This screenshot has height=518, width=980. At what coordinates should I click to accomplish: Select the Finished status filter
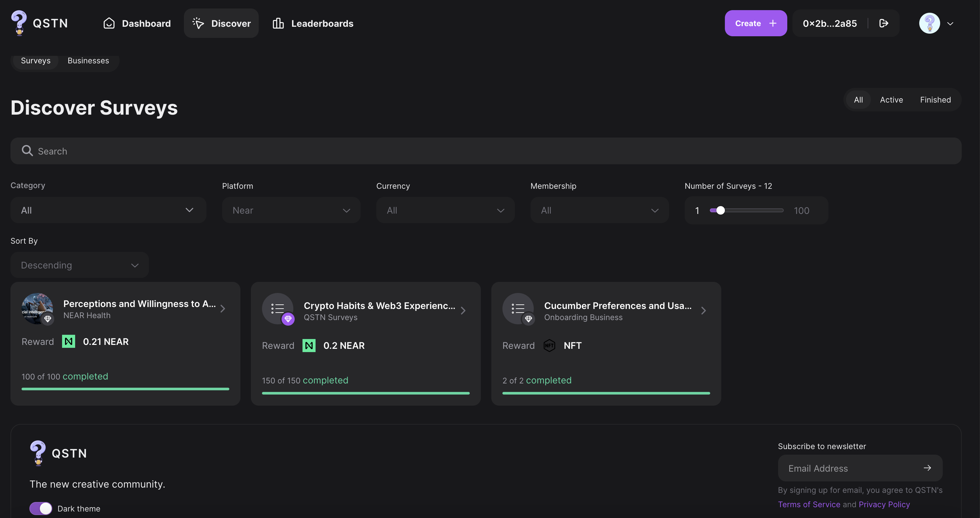[x=935, y=100]
